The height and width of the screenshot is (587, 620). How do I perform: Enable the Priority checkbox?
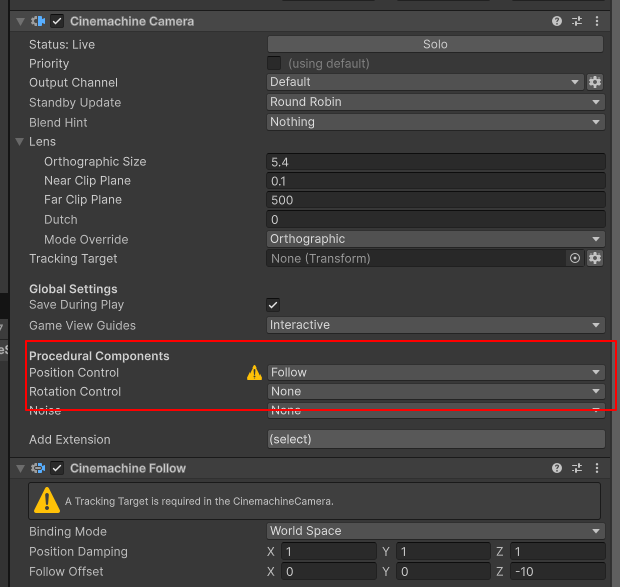tap(274, 63)
